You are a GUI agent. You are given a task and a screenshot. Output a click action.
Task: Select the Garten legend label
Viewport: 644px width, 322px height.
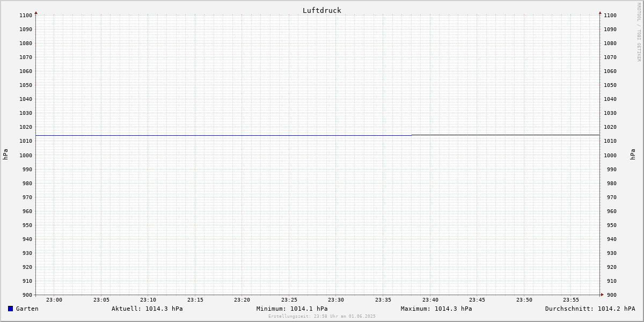27,309
